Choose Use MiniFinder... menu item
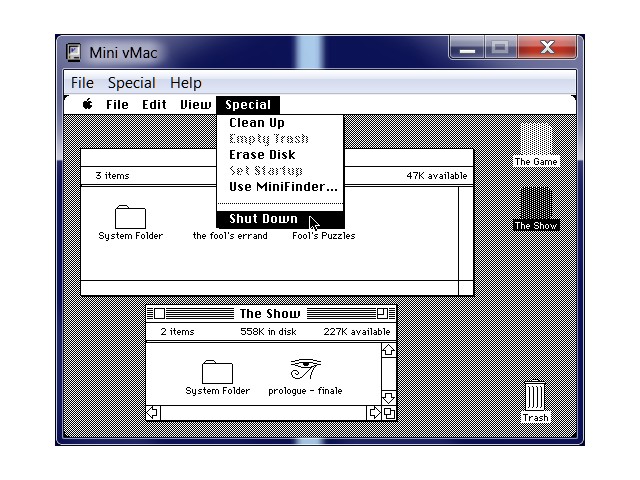Screen dimensions: 640x480 coord(280,187)
